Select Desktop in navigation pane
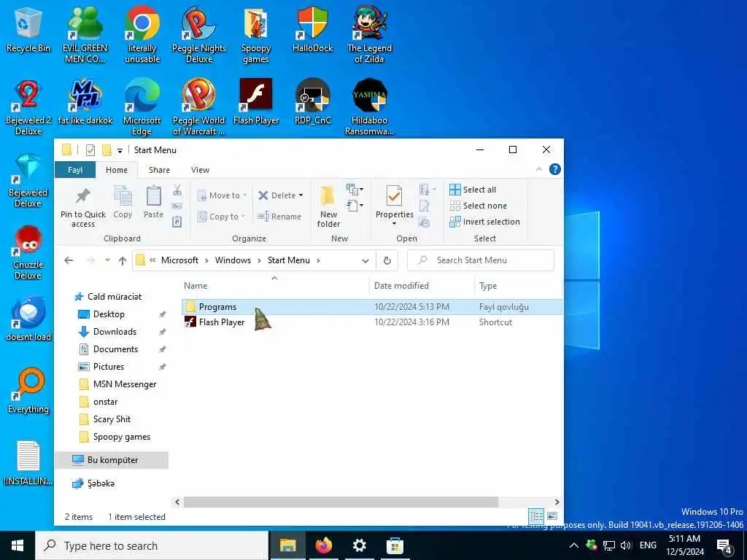This screenshot has height=560, width=747. 109,314
